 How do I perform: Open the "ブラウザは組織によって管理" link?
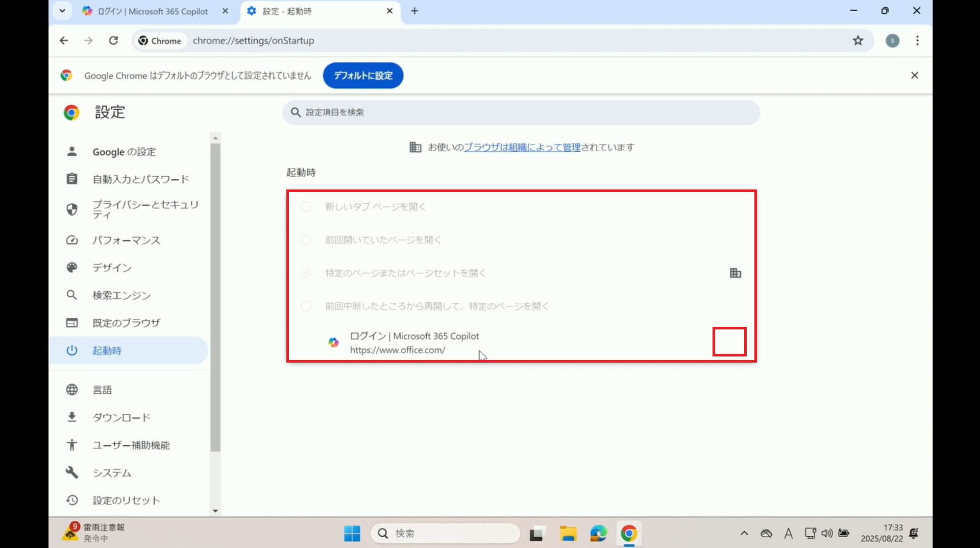pyautogui.click(x=522, y=148)
